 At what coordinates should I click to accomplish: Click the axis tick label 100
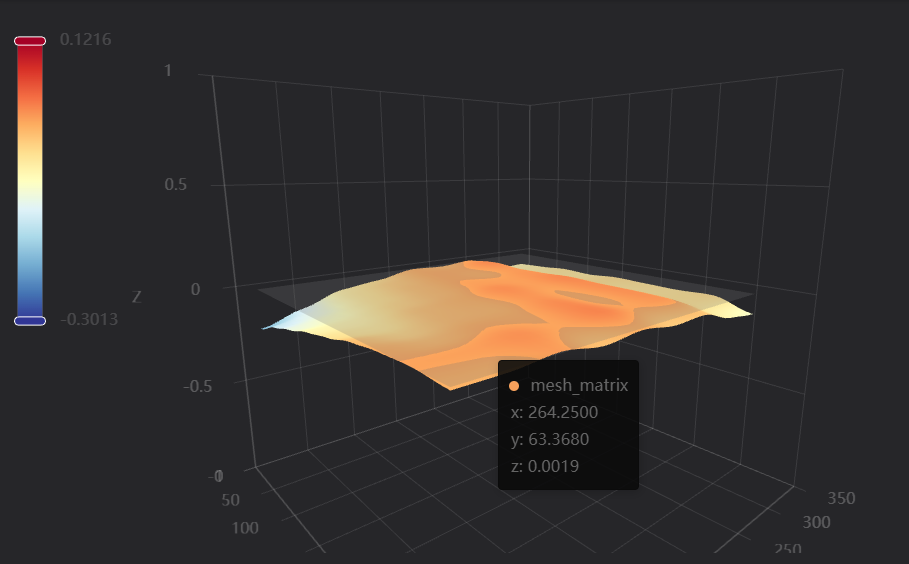pos(245,527)
